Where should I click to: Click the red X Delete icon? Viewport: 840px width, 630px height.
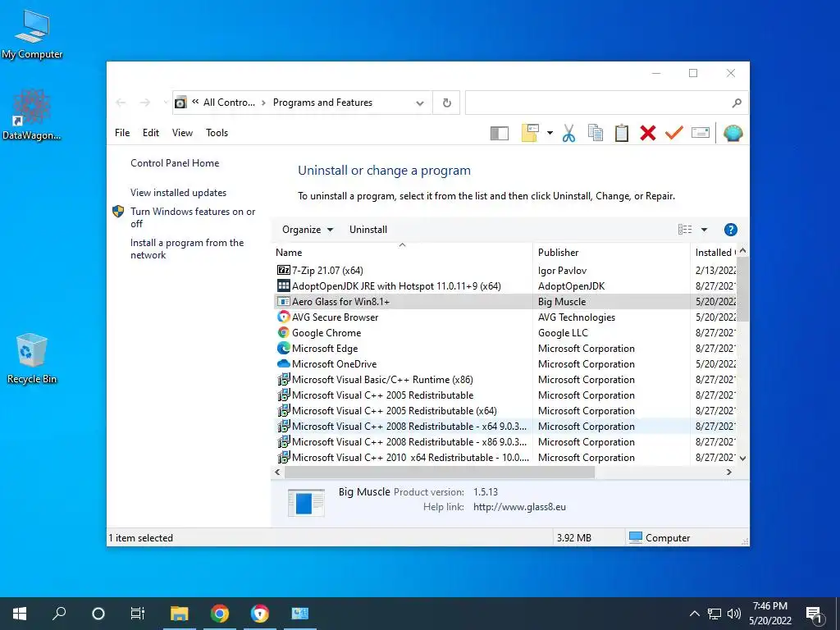(x=648, y=133)
